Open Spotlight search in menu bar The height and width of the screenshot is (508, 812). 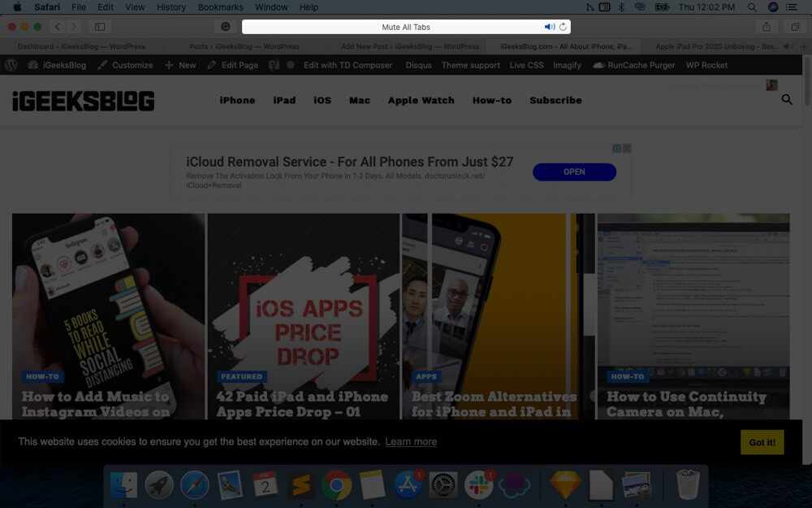point(752,7)
